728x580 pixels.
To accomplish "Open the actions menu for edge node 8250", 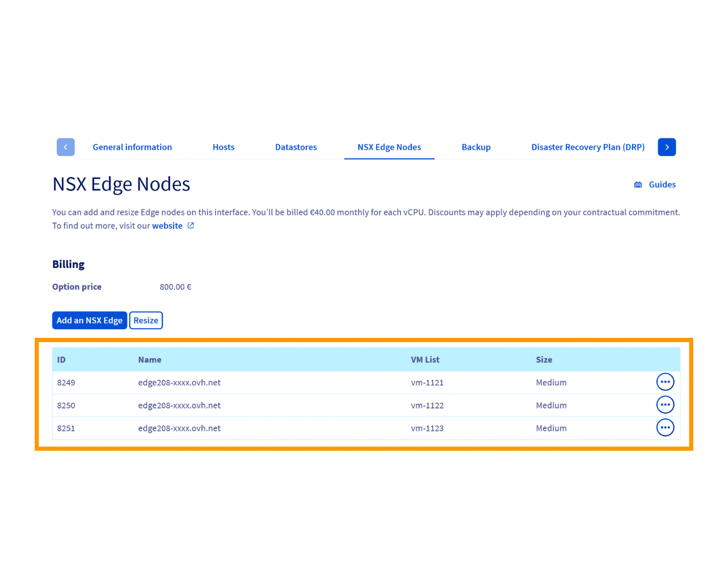I will click(665, 405).
